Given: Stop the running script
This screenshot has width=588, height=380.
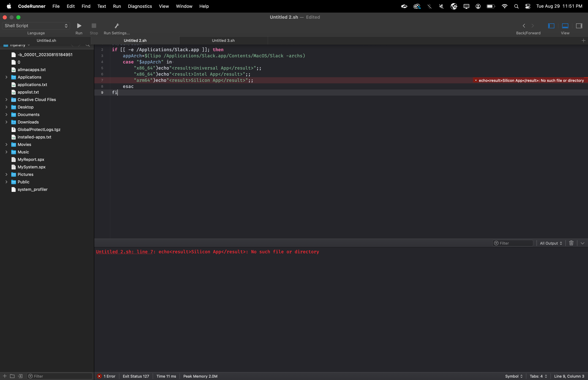Looking at the screenshot, I should click(94, 26).
